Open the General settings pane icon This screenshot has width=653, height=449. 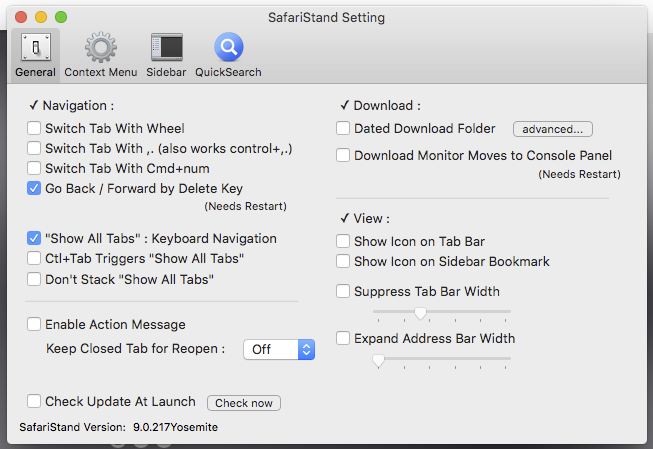coord(35,48)
